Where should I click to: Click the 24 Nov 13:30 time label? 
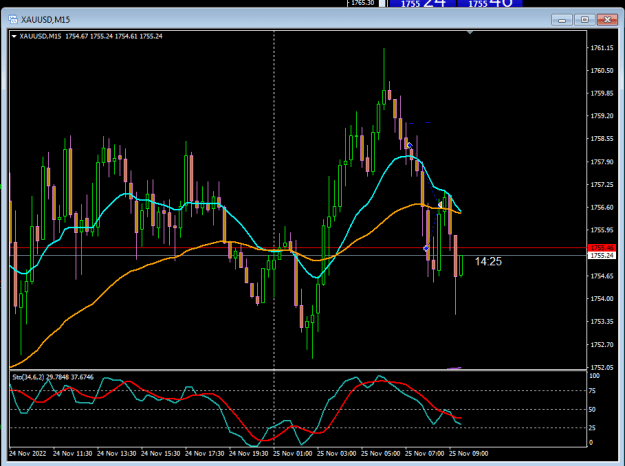(116, 454)
